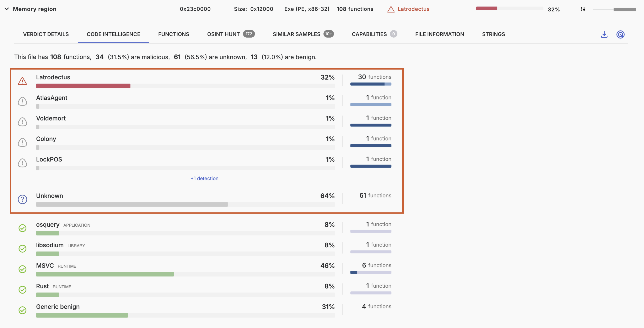Click the green checkmark icon beside Rust
Image resolution: width=644 pixels, height=328 pixels.
click(x=22, y=290)
